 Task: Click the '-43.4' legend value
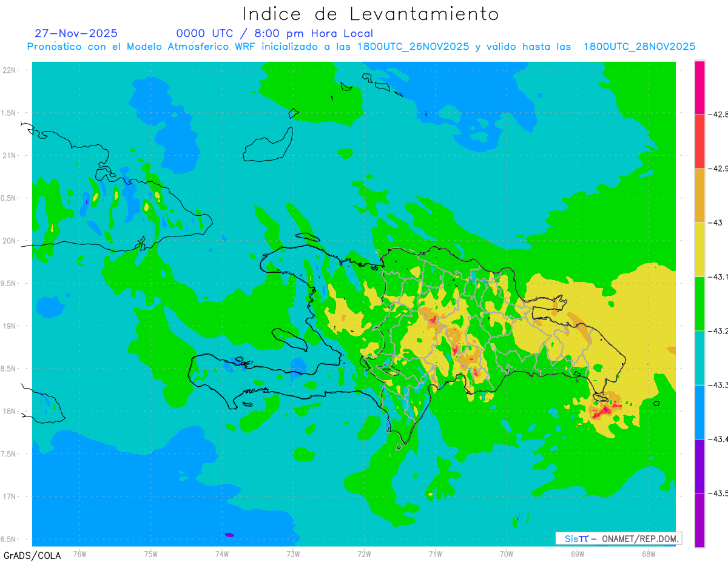[x=717, y=439]
